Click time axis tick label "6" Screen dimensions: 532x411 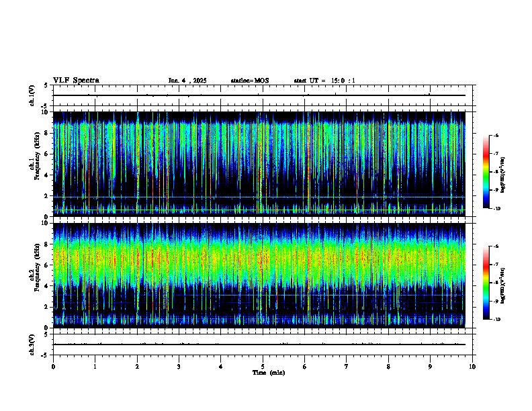coord(304,367)
